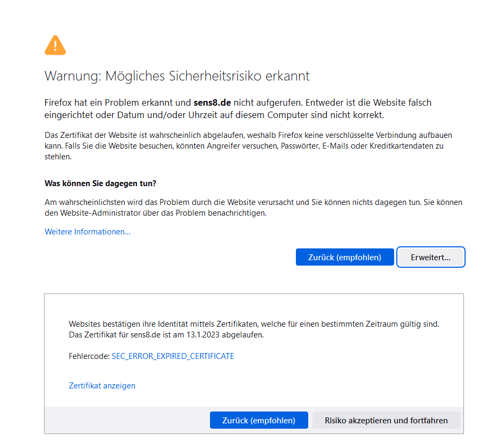
Task: Click the Erweitert... button to expand details
Action: coord(431,257)
